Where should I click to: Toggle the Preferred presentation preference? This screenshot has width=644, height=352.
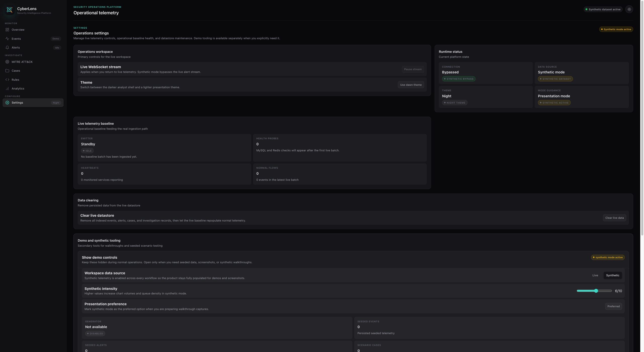point(613,306)
